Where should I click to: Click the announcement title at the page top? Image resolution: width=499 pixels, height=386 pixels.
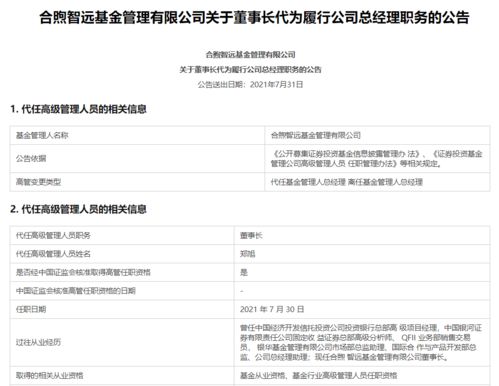pos(254,17)
